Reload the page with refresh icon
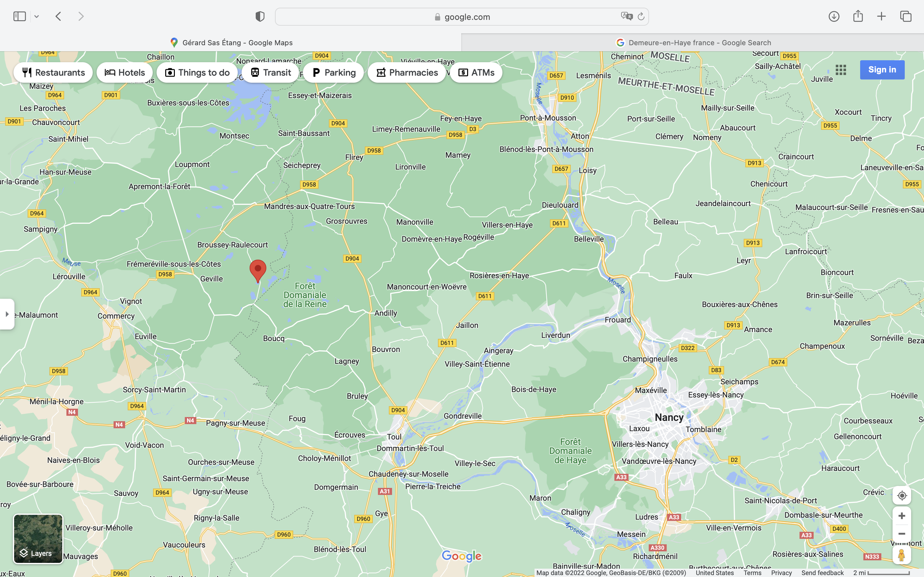The height and width of the screenshot is (577, 924). pyautogui.click(x=641, y=16)
